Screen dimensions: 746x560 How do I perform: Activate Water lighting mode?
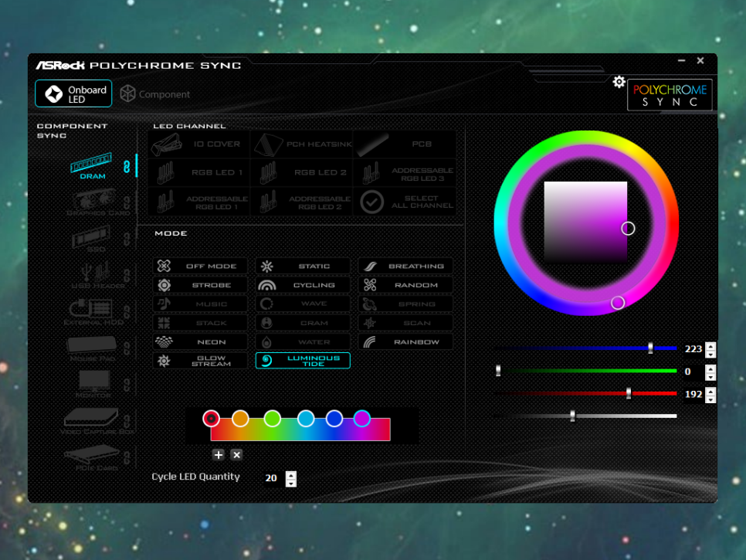coord(303,341)
